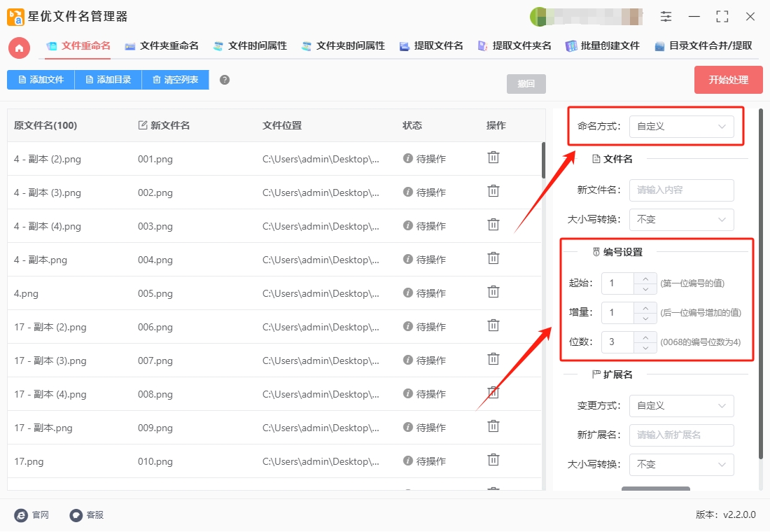Click the help question mark icon
This screenshot has height=532, width=770.
tap(225, 80)
